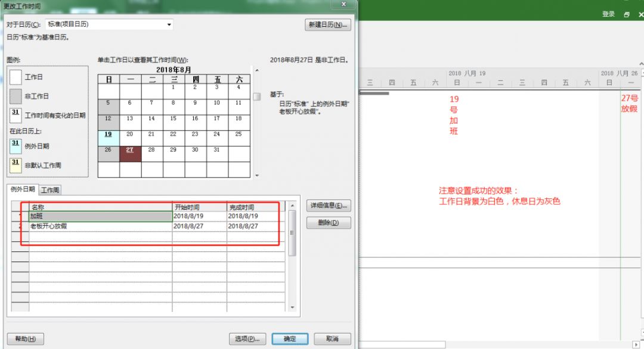Select August 19 in the calendar
This screenshot has height=349, width=644.
[109, 138]
